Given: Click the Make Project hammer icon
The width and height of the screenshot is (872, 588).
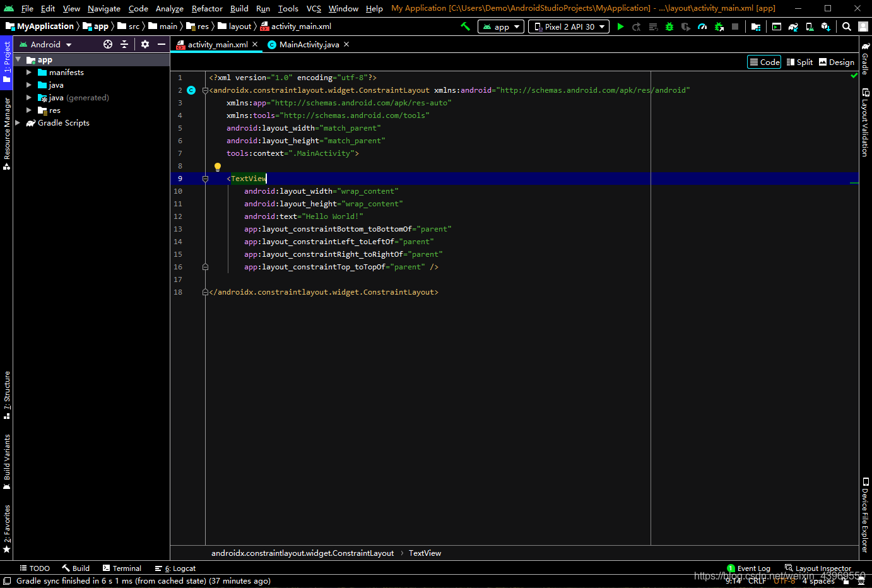Looking at the screenshot, I should [466, 26].
